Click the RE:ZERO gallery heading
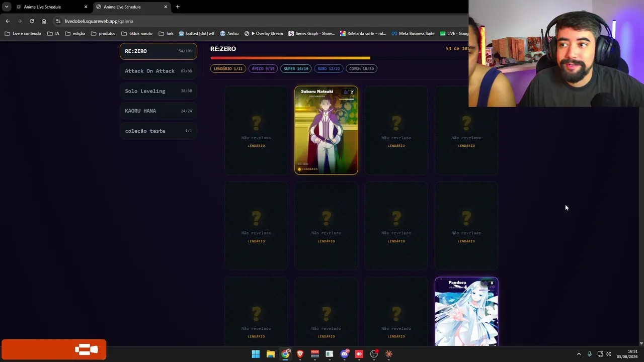The image size is (644, 362). [x=223, y=49]
